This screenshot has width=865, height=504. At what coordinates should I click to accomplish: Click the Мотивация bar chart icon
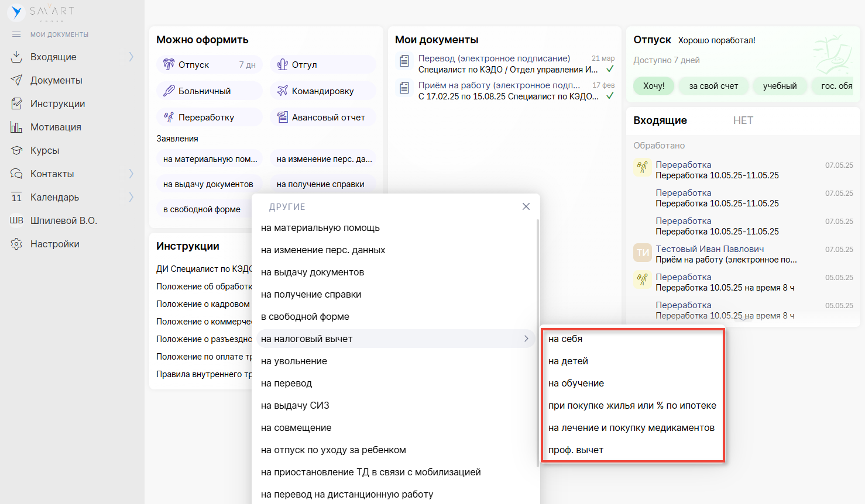coord(16,127)
